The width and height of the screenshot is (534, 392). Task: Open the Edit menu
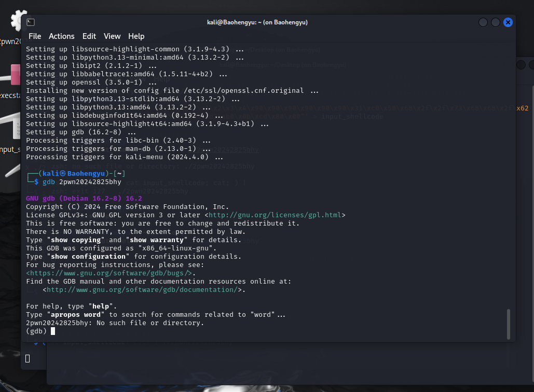click(x=89, y=36)
